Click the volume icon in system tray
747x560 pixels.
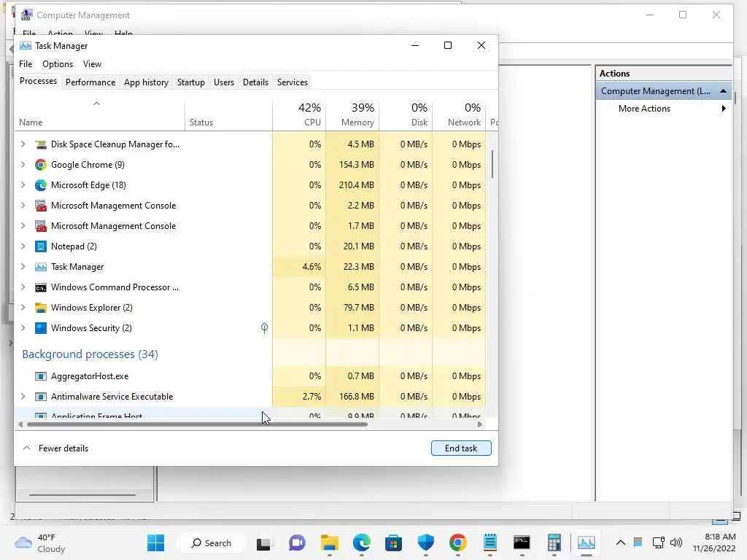[x=676, y=542]
